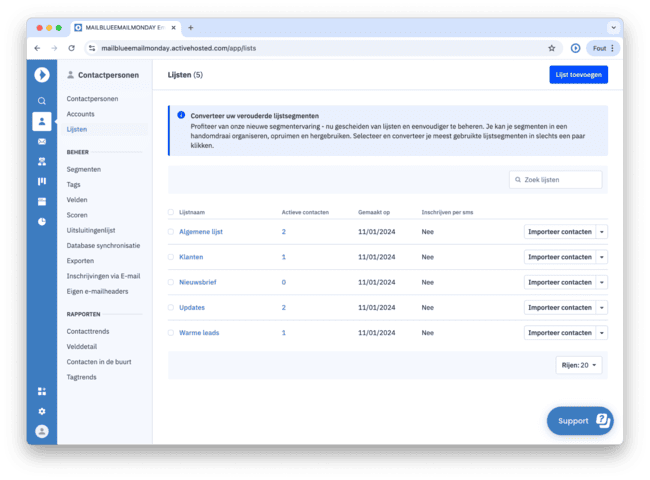650x480 pixels.
Task: Open Chrome three-dot menu
Action: point(612,48)
